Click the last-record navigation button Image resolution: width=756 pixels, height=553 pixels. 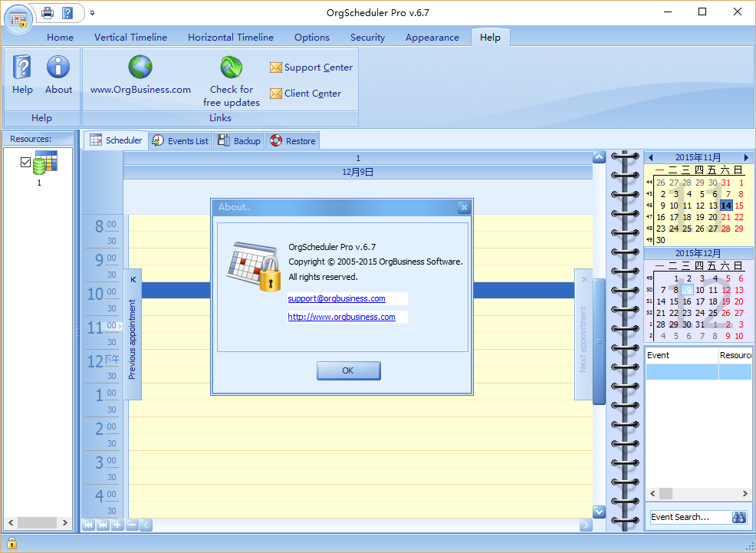pos(103,525)
